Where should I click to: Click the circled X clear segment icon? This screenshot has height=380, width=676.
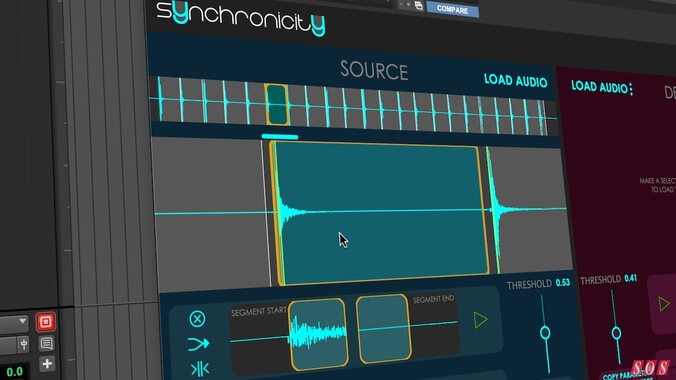(x=197, y=319)
